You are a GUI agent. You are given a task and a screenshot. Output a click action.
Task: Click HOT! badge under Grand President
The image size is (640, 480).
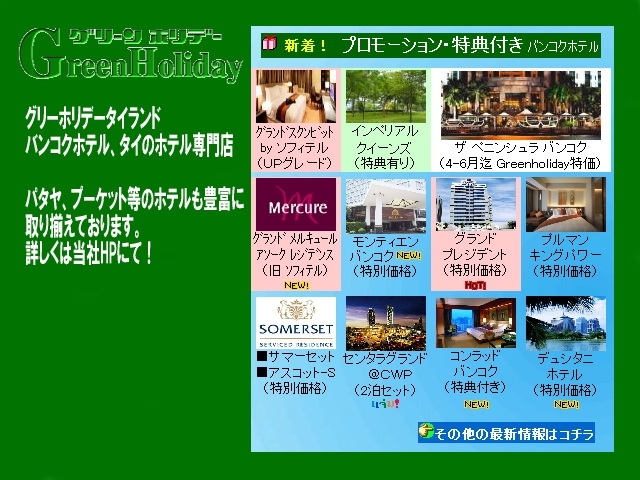click(x=476, y=285)
